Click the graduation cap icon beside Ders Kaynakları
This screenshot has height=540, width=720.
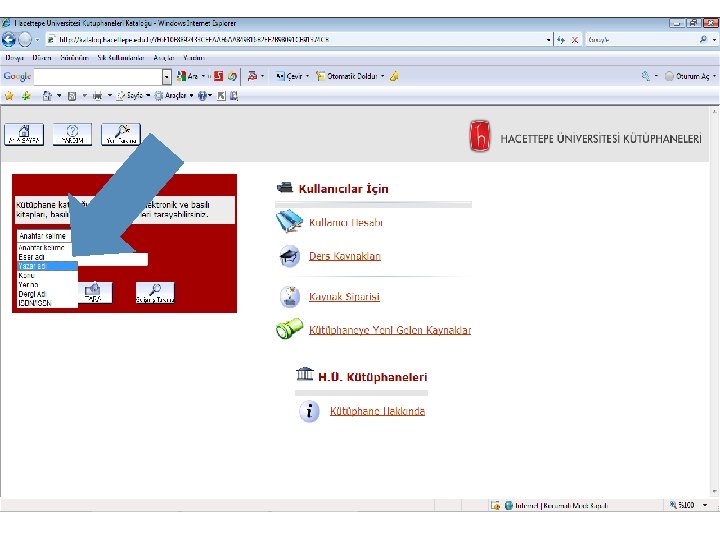click(x=290, y=256)
